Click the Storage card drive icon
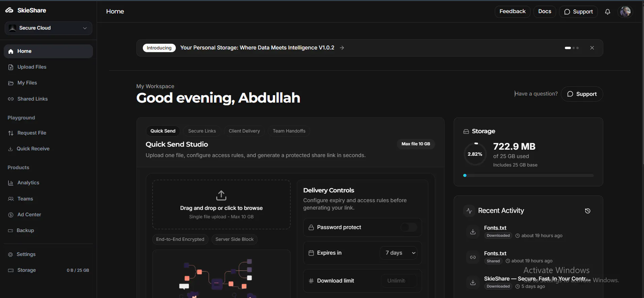The width and height of the screenshot is (644, 298). coord(466,132)
